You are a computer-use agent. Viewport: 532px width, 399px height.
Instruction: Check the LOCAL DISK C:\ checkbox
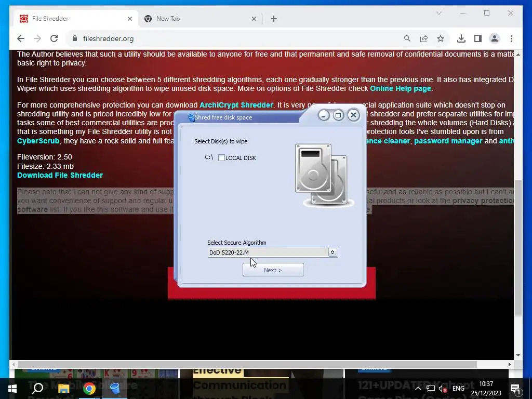pyautogui.click(x=221, y=158)
